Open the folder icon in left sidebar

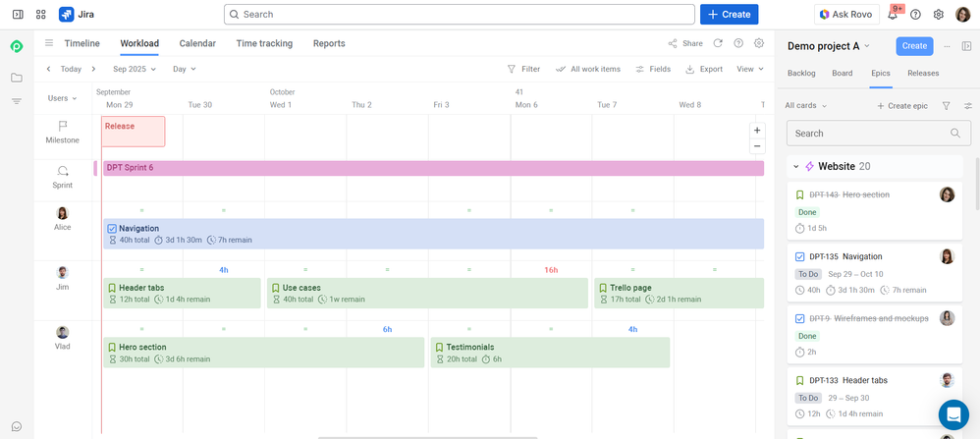pyautogui.click(x=17, y=78)
